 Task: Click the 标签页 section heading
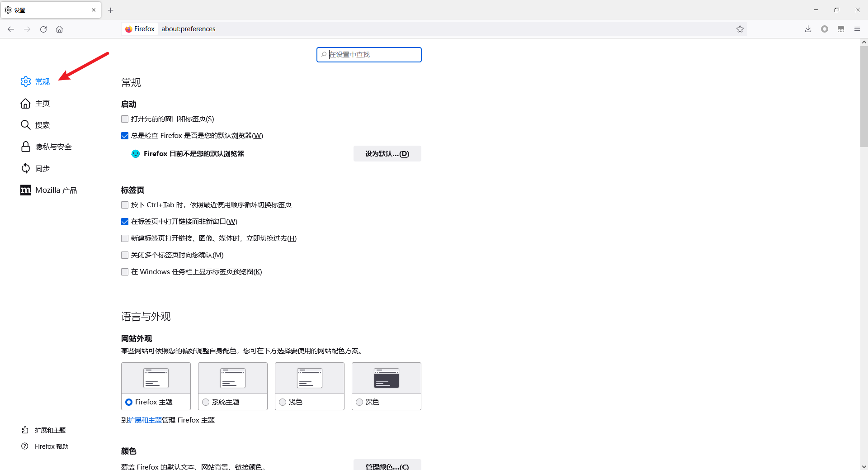pos(132,190)
